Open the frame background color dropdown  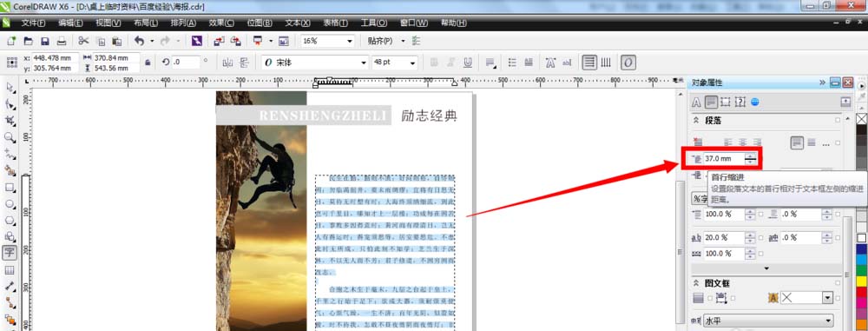coord(827,298)
